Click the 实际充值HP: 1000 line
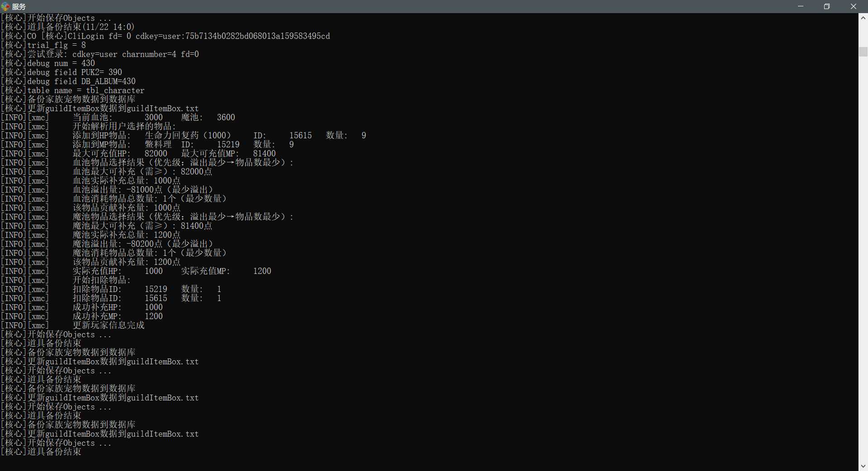Viewport: 868px width, 471px height. (x=136, y=271)
